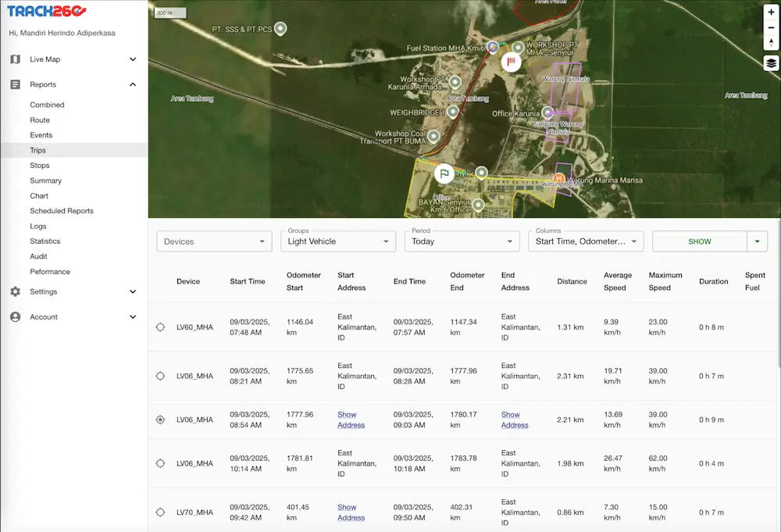Select the LV06_MHA 10:14 AM trip radio
781x532 pixels.
(x=160, y=463)
